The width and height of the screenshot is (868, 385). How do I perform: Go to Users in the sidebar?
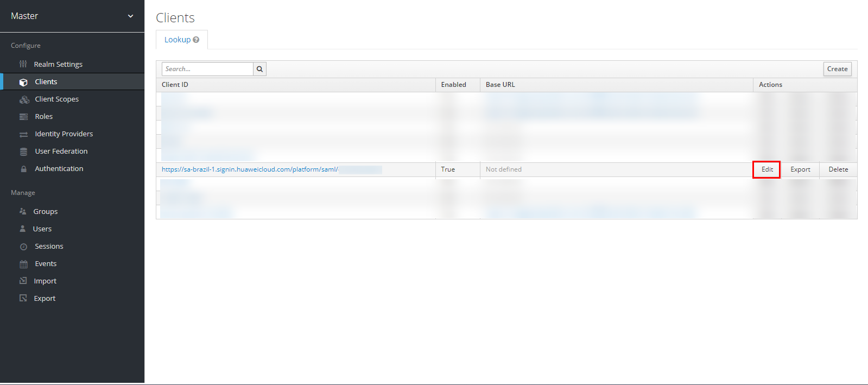(42, 229)
